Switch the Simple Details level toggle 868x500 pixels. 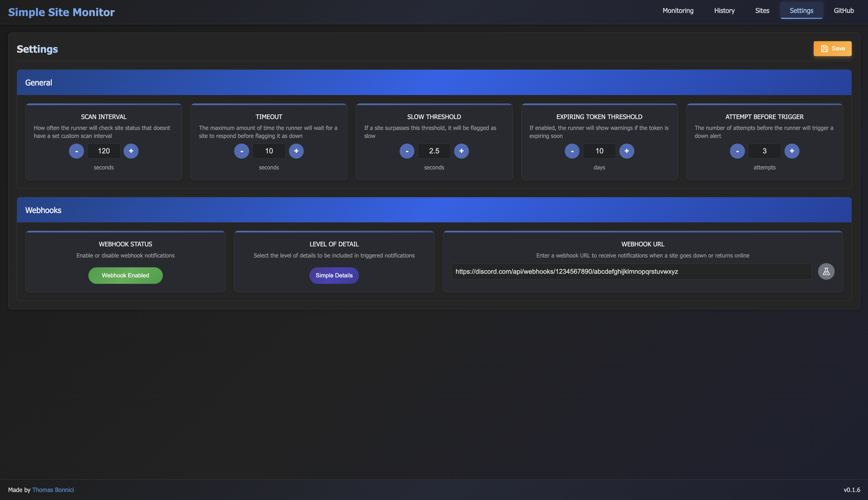pos(334,275)
